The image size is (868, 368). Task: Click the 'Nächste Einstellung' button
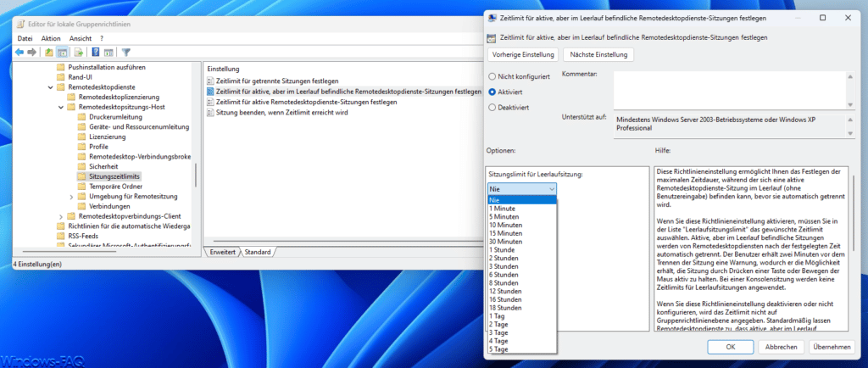coord(598,55)
